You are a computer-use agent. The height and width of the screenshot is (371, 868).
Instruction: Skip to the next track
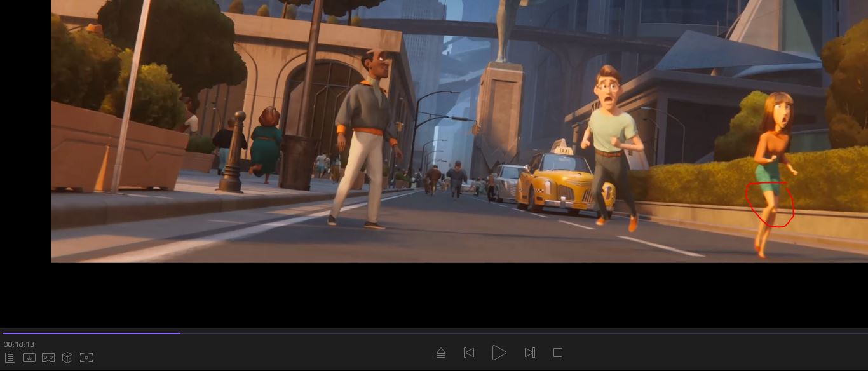coord(529,353)
